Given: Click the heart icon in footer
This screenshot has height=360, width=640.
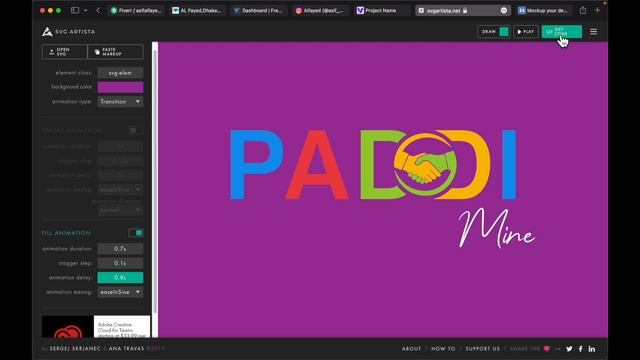Looking at the screenshot, I should point(547,349).
